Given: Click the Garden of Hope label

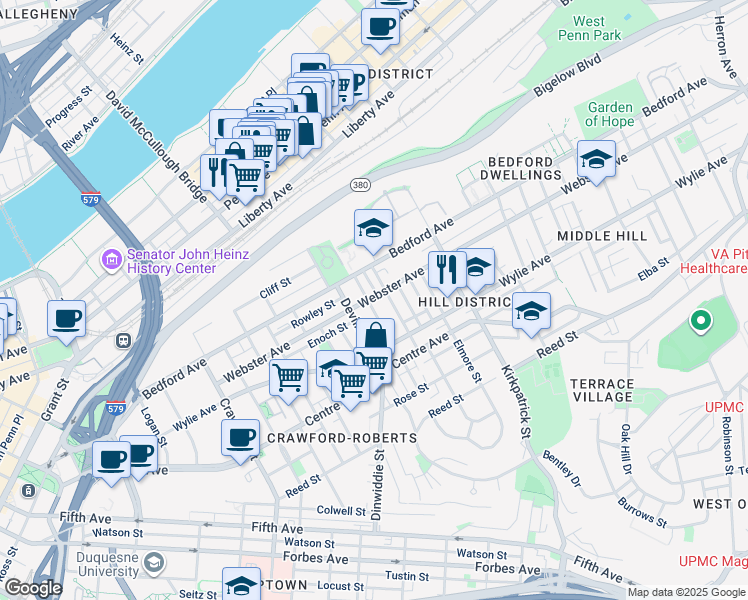Looking at the screenshot, I should [x=610, y=114].
